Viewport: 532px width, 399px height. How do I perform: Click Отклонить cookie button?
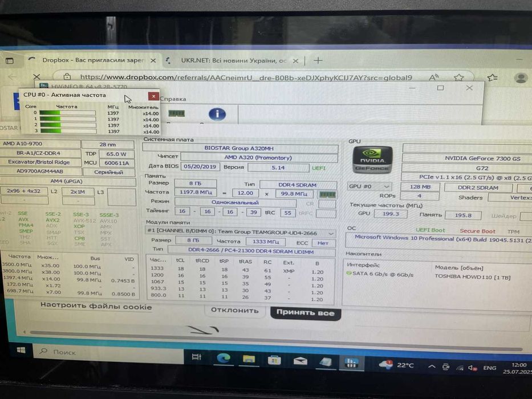tap(235, 310)
